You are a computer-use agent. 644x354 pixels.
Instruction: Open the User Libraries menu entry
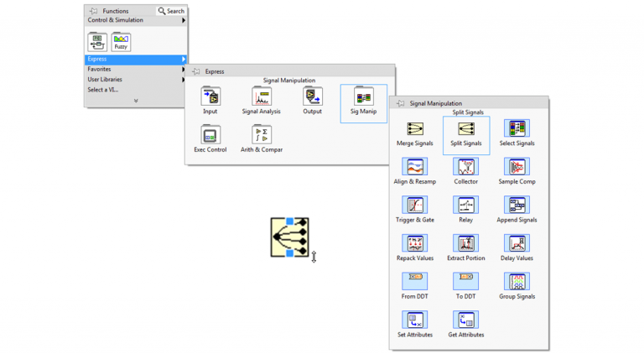click(x=105, y=80)
